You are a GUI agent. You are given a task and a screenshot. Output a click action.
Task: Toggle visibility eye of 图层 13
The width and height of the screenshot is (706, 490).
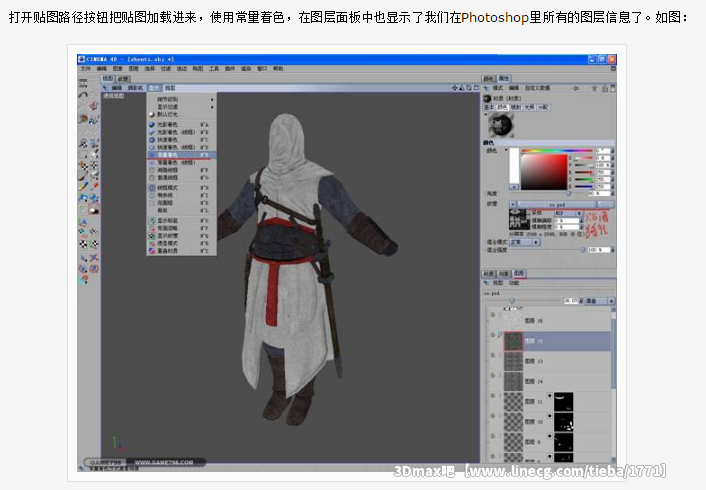coord(493,355)
